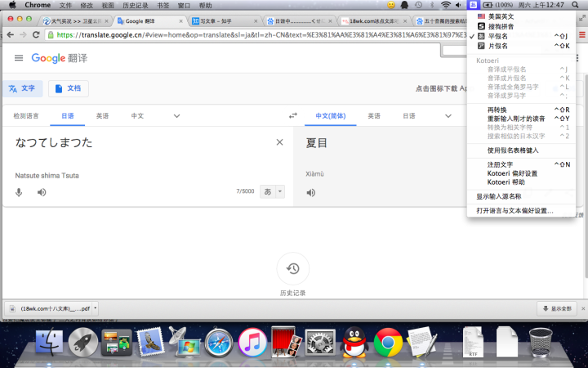Open System Preferences gear in Dock
This screenshot has width=588, height=368.
click(x=320, y=343)
